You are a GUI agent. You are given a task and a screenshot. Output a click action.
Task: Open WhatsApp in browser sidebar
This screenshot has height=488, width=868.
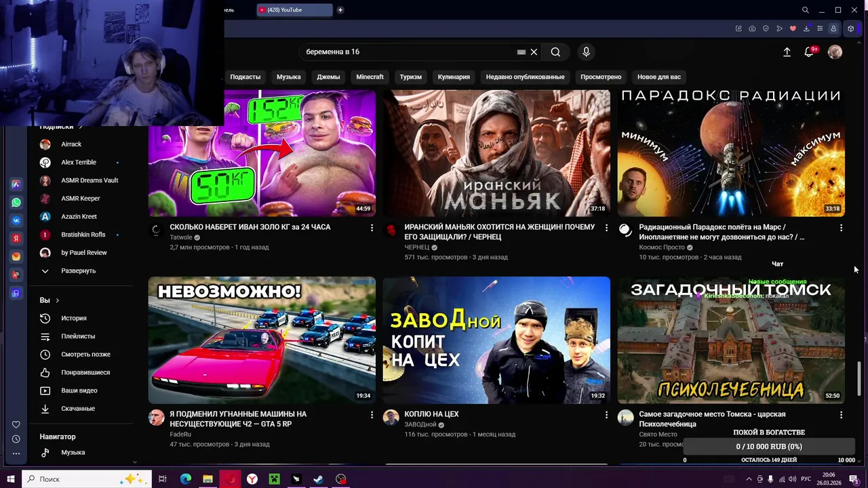click(x=16, y=202)
